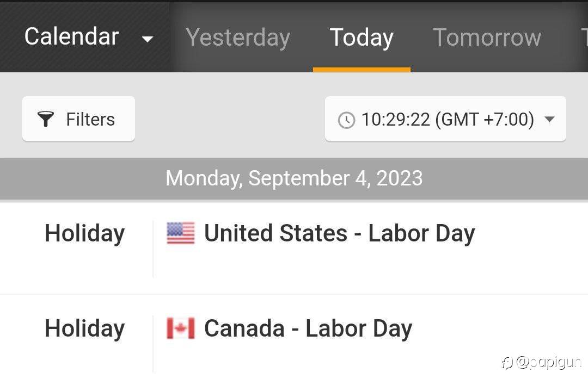The height and width of the screenshot is (385, 588).
Task: Click the Canada flag icon
Action: click(x=180, y=328)
